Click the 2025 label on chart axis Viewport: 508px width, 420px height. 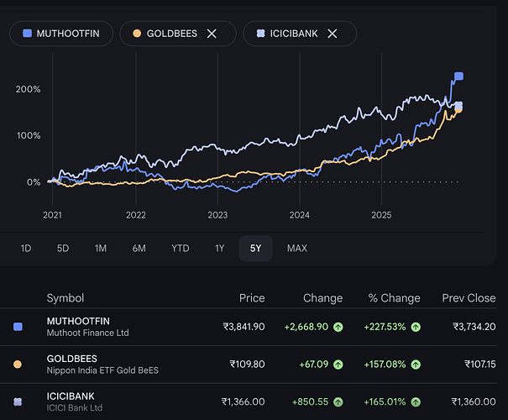click(x=381, y=215)
